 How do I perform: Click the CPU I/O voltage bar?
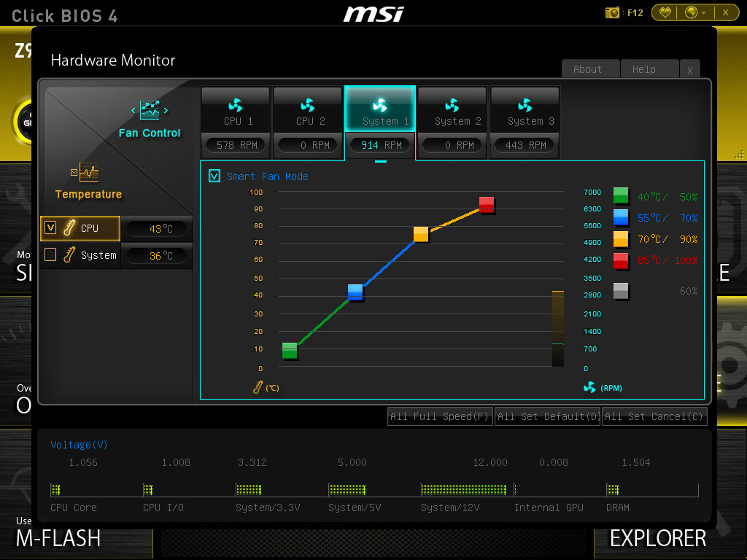[x=147, y=489]
